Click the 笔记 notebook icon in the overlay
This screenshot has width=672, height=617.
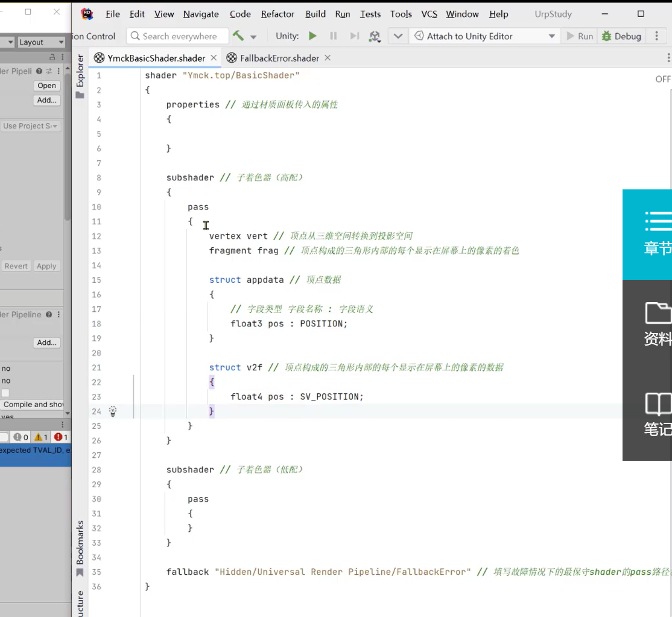(x=658, y=404)
